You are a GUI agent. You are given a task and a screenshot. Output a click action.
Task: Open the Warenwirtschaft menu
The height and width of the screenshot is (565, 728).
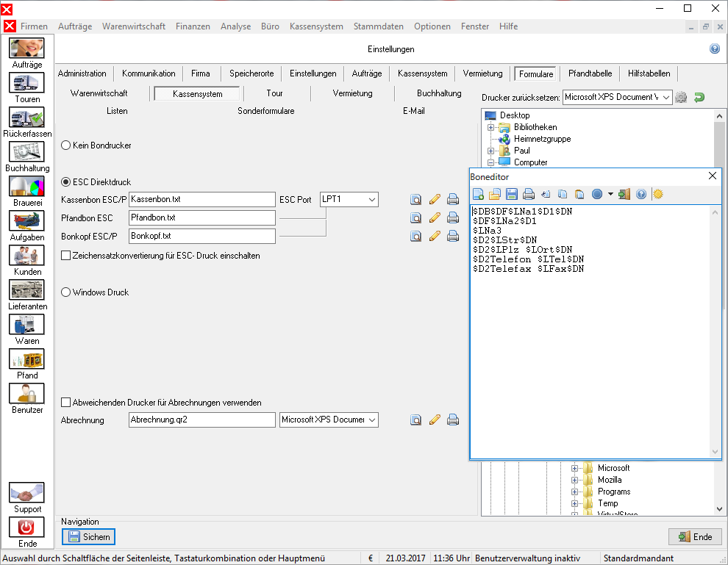(x=134, y=26)
